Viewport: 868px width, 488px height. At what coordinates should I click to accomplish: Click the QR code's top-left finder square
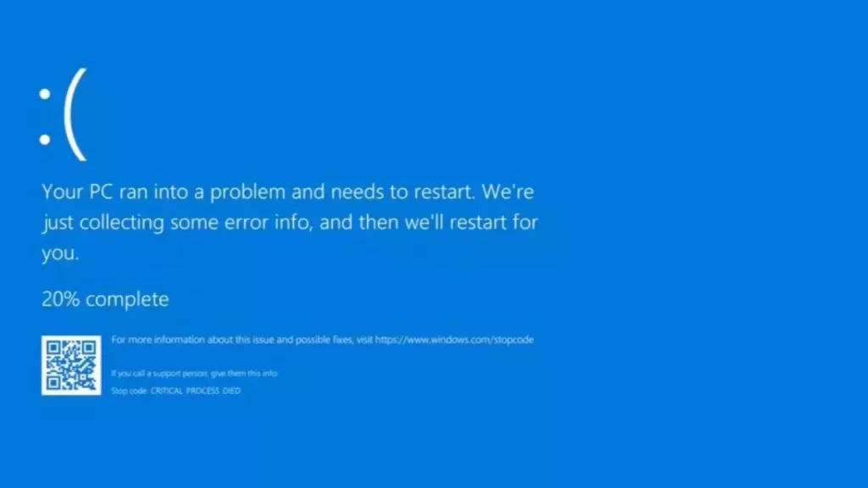[53, 348]
